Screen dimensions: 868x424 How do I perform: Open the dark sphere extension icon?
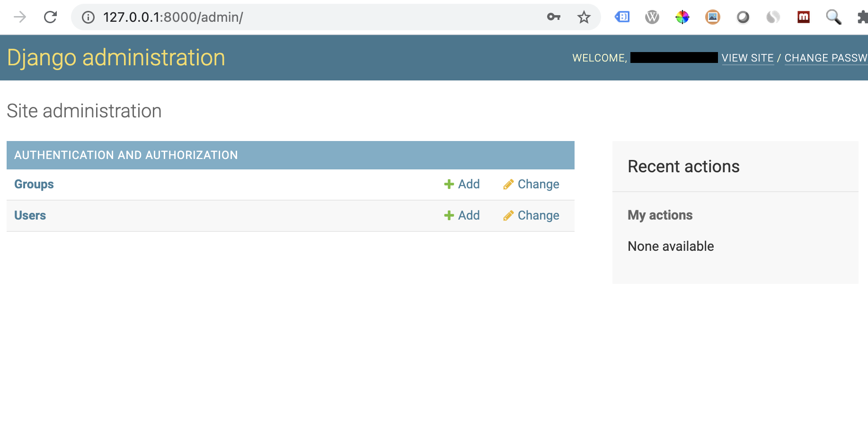pos(743,18)
